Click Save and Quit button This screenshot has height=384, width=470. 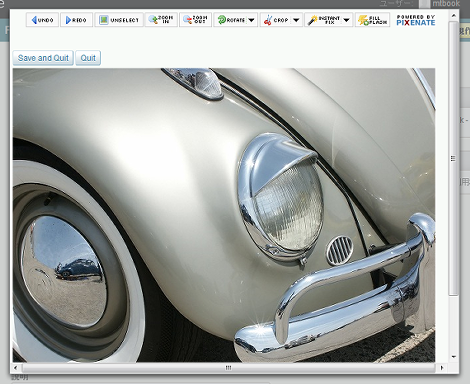tap(43, 58)
